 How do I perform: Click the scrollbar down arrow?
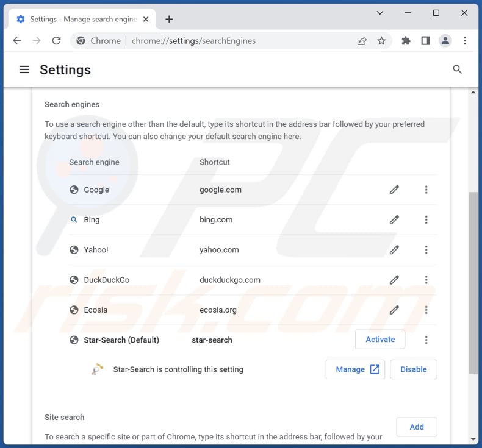473,439
